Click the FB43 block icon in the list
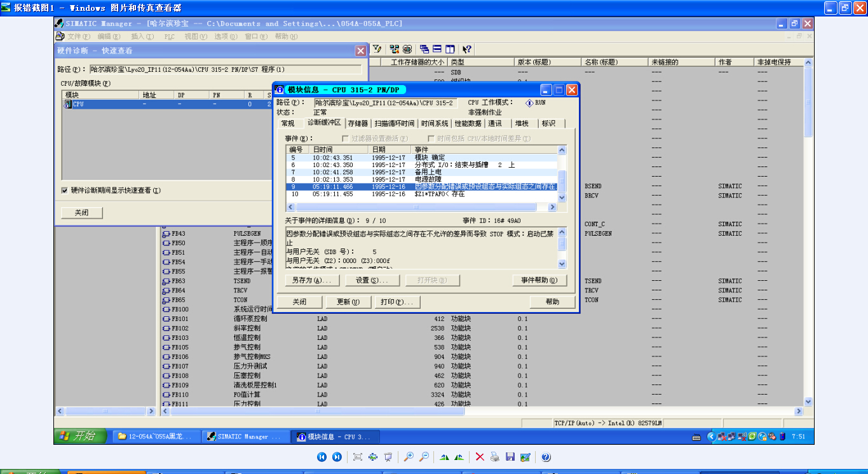This screenshot has height=474, width=868. [x=166, y=234]
